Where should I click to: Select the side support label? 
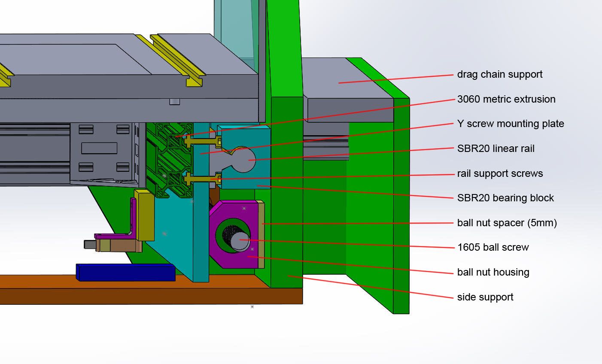click(486, 297)
